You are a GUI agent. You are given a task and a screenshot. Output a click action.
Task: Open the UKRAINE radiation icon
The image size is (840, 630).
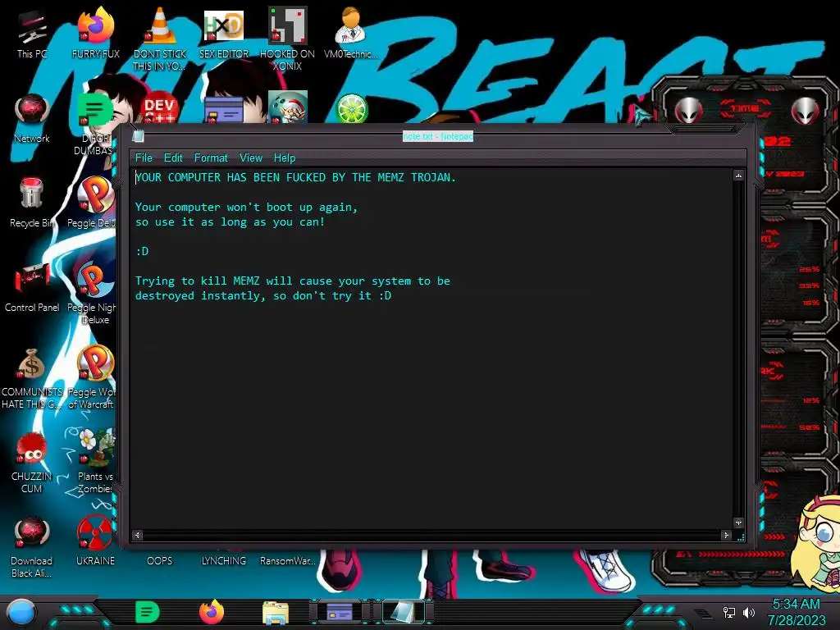tap(95, 541)
